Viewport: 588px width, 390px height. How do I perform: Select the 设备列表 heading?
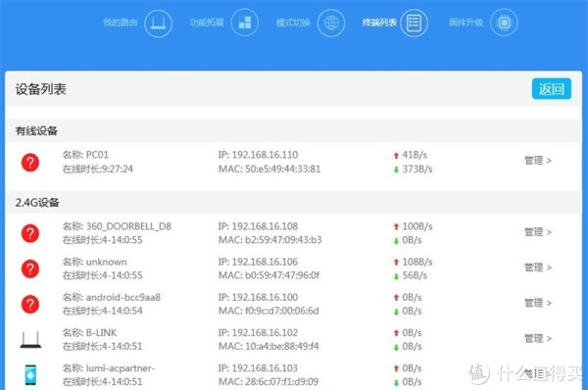tap(41, 89)
